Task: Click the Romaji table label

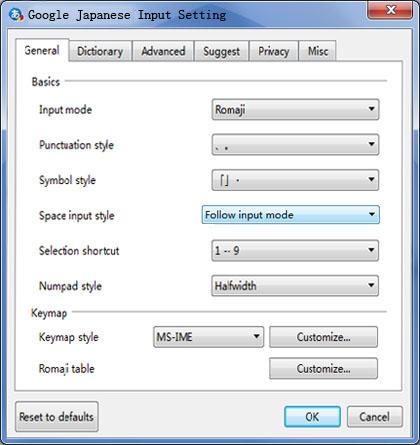Action: [x=67, y=369]
